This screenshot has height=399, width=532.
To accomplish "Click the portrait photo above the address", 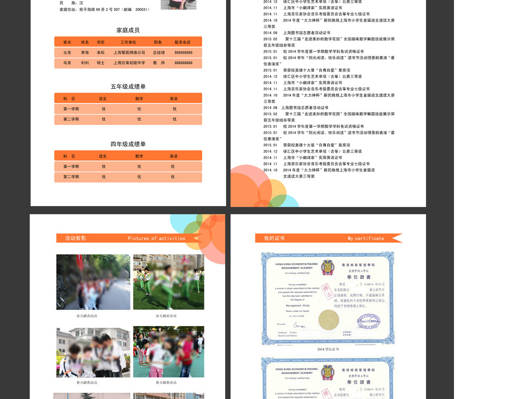I will (x=178, y=4).
